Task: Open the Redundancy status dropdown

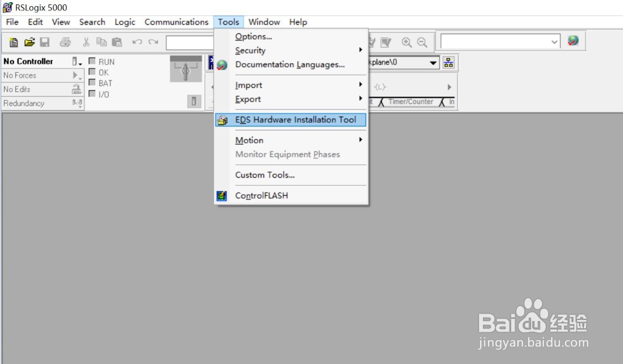Action: (77, 103)
